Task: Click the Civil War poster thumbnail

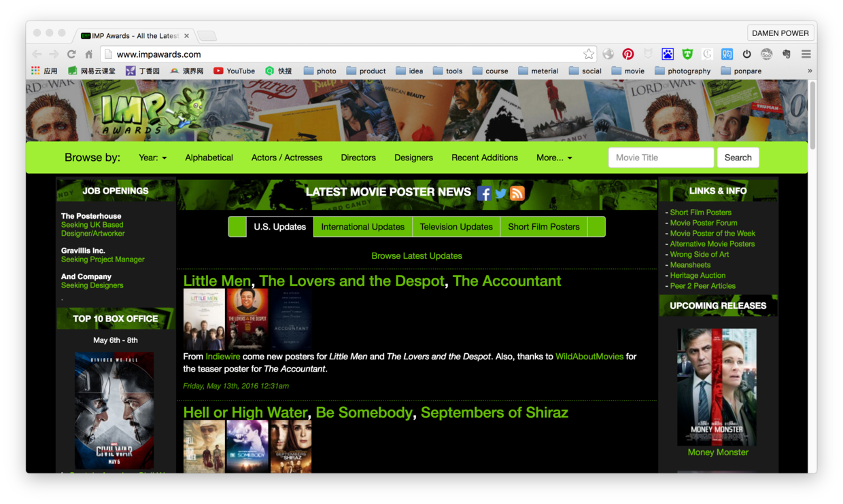Action: [x=114, y=410]
